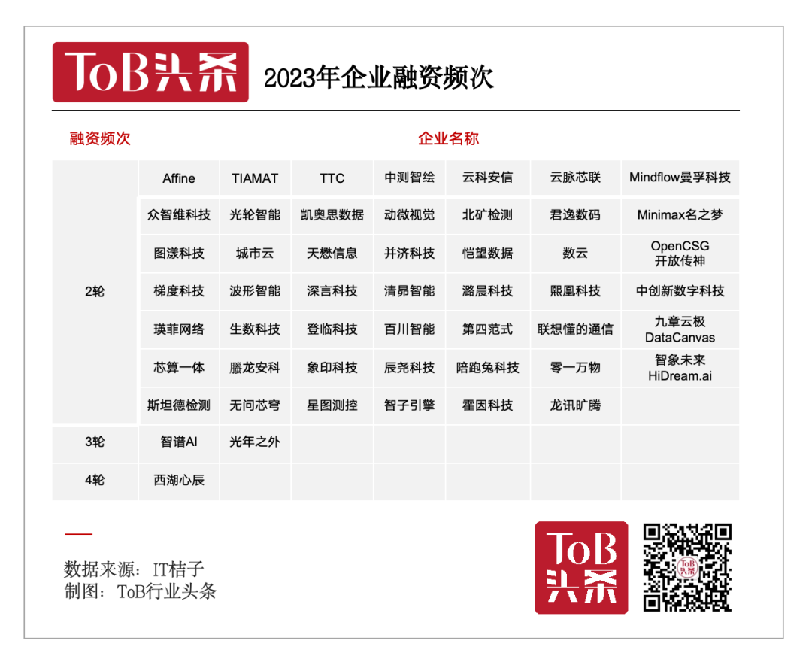Click the 生数科技 cell

[255, 329]
